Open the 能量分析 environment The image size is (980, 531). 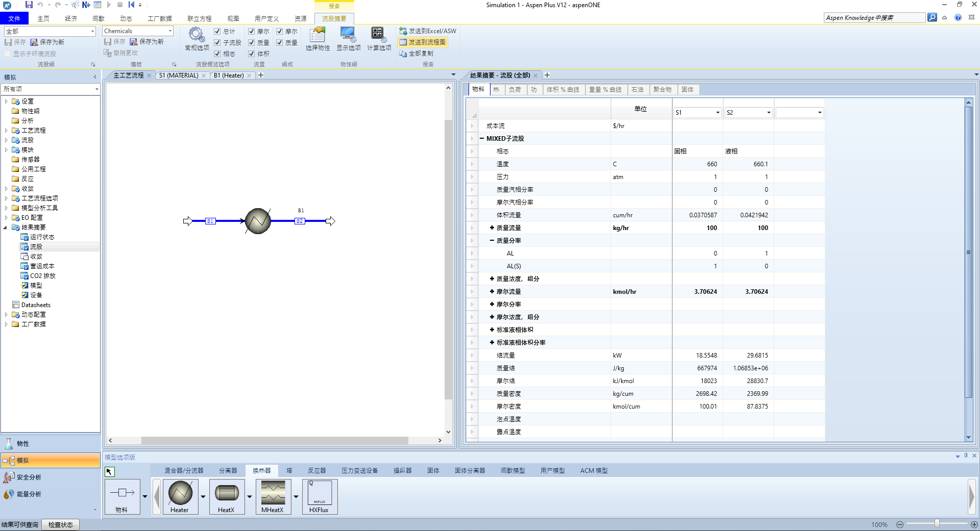50,494
